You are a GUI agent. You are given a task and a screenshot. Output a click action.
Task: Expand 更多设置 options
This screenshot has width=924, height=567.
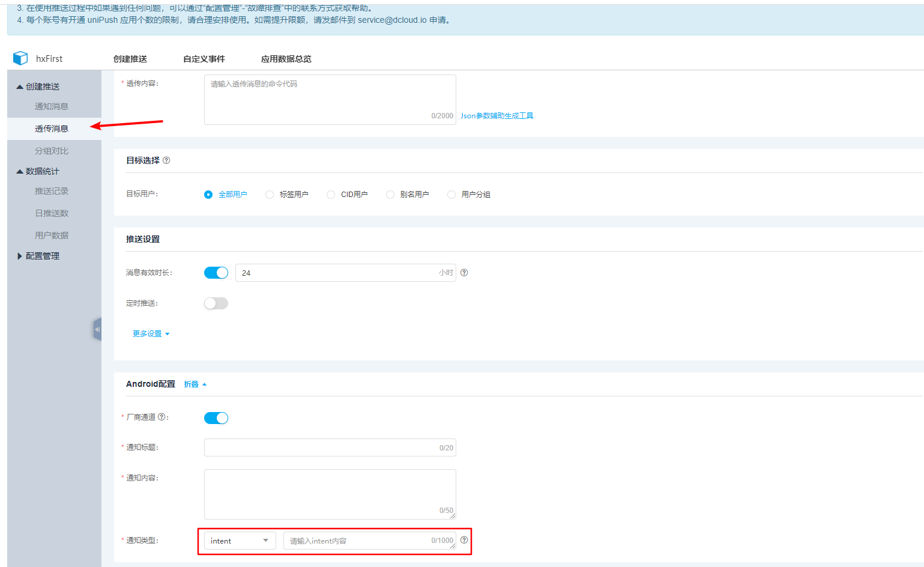click(151, 334)
